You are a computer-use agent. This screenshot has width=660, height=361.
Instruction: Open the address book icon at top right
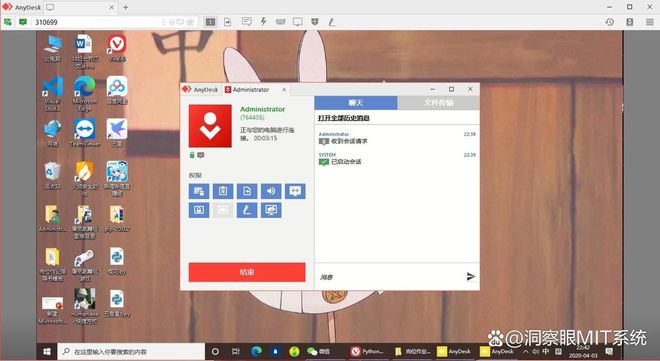point(630,22)
